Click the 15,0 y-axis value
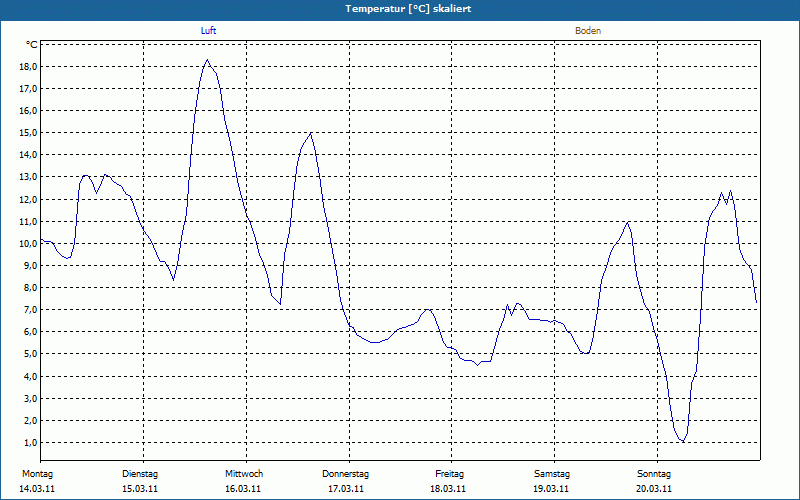Screen dimensions: 800x500 pos(28,133)
